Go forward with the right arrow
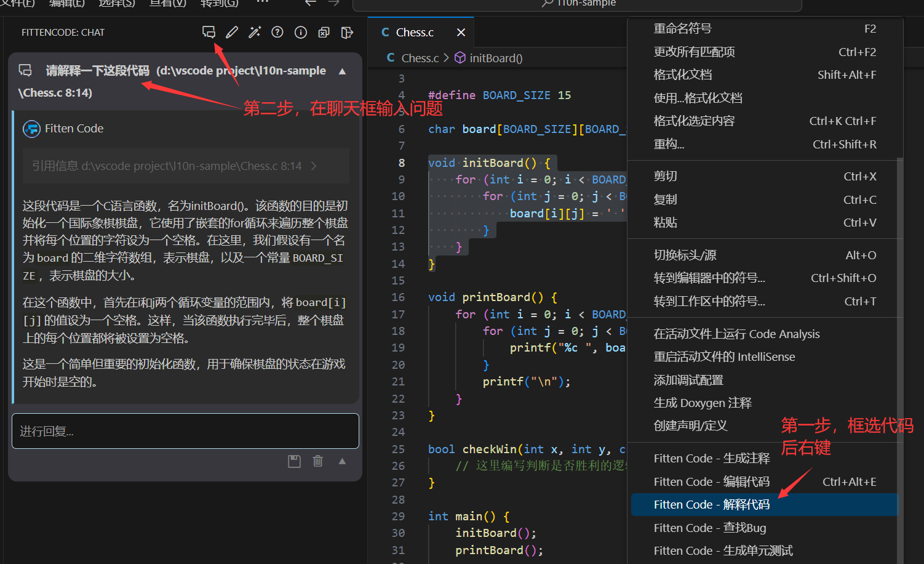Viewport: 924px width, 564px height. coord(334,2)
